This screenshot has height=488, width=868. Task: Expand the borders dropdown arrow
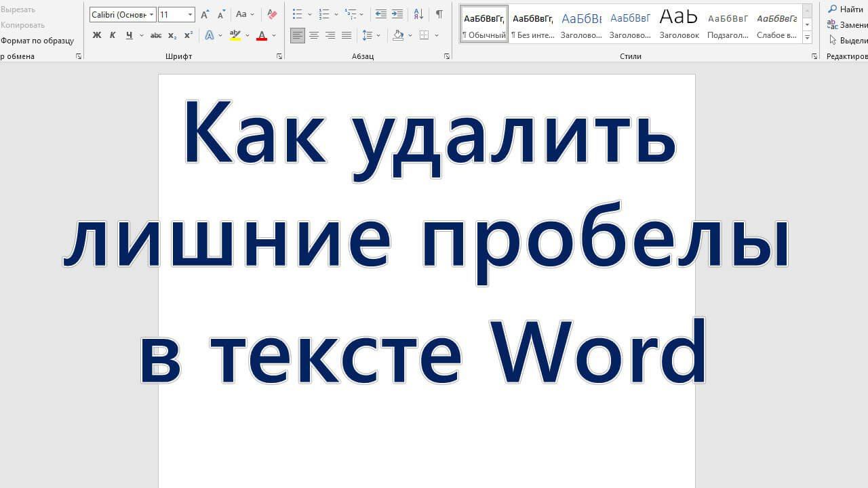point(437,35)
